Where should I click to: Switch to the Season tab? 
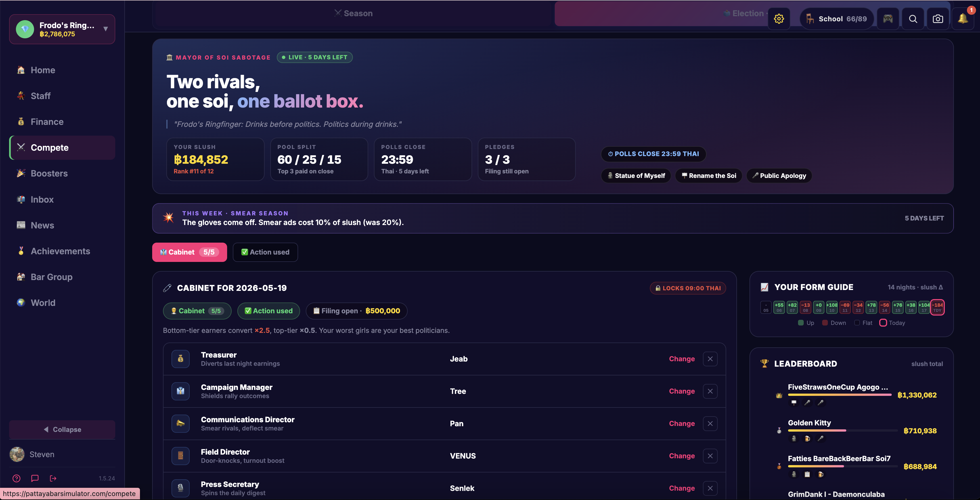click(353, 13)
